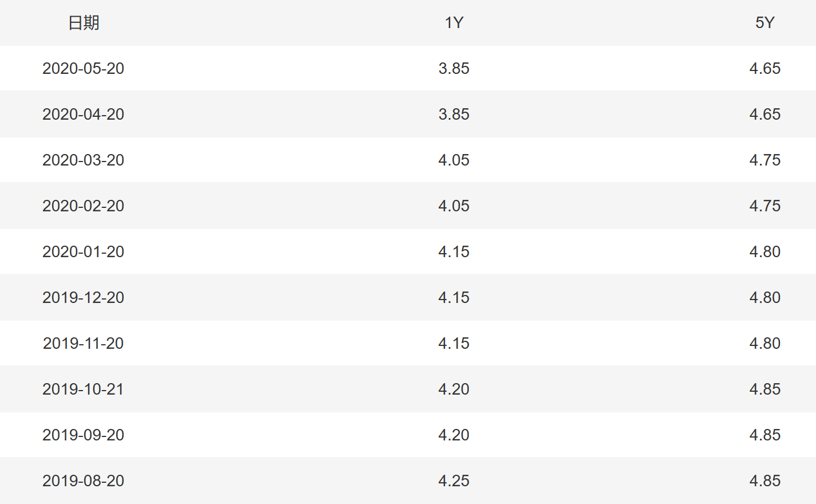Click the 日期 column header

click(84, 23)
